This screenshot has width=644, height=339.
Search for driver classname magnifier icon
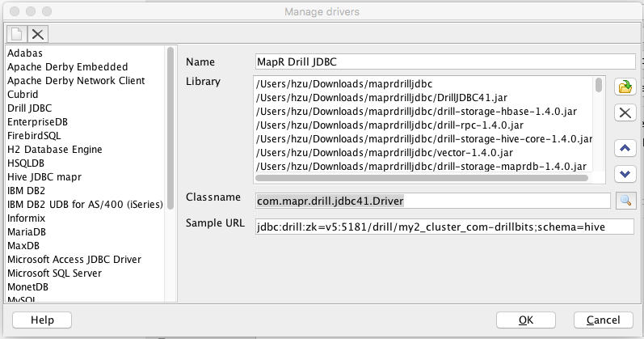pos(625,201)
